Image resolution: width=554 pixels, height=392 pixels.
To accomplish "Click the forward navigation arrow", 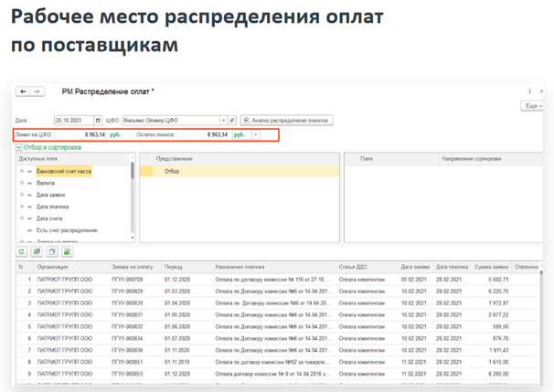I will 36,91.
